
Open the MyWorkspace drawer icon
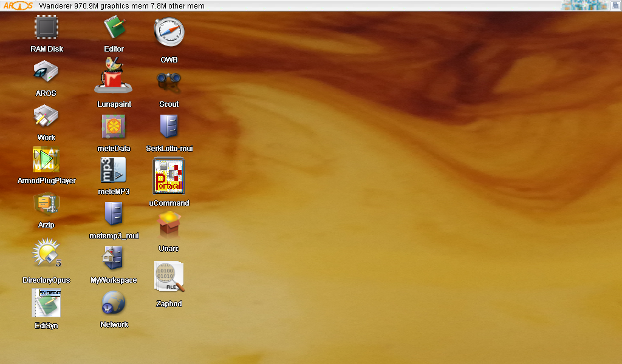pos(113,258)
